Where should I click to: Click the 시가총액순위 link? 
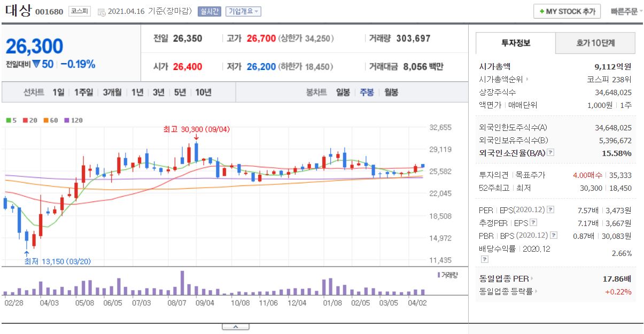click(x=502, y=80)
